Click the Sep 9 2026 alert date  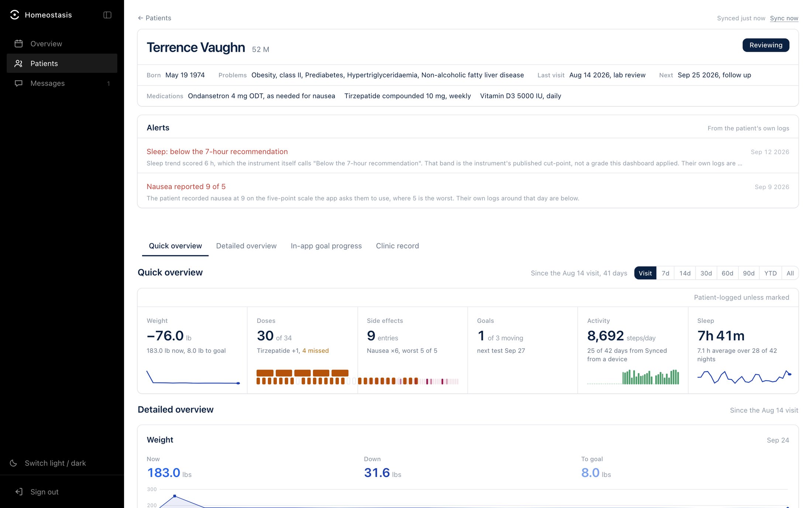[x=772, y=187]
